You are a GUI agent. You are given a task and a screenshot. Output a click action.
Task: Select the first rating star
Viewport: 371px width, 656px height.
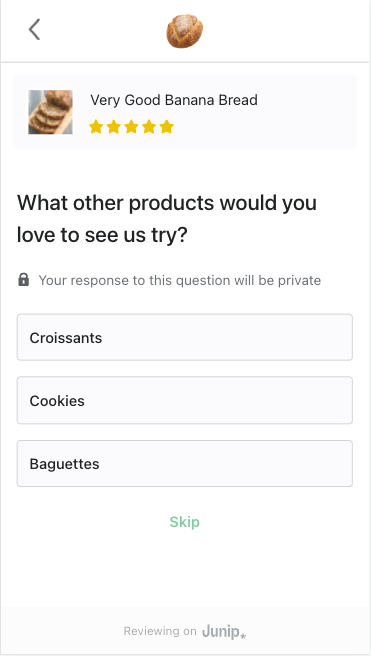click(x=96, y=126)
